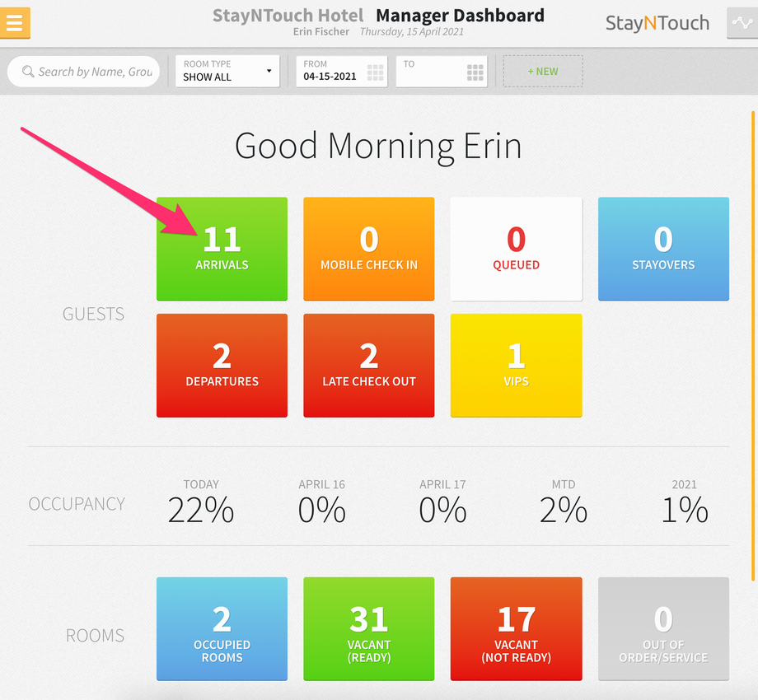758x700 pixels.
Task: Click the StayNTouch Hotel name
Action: (x=288, y=16)
